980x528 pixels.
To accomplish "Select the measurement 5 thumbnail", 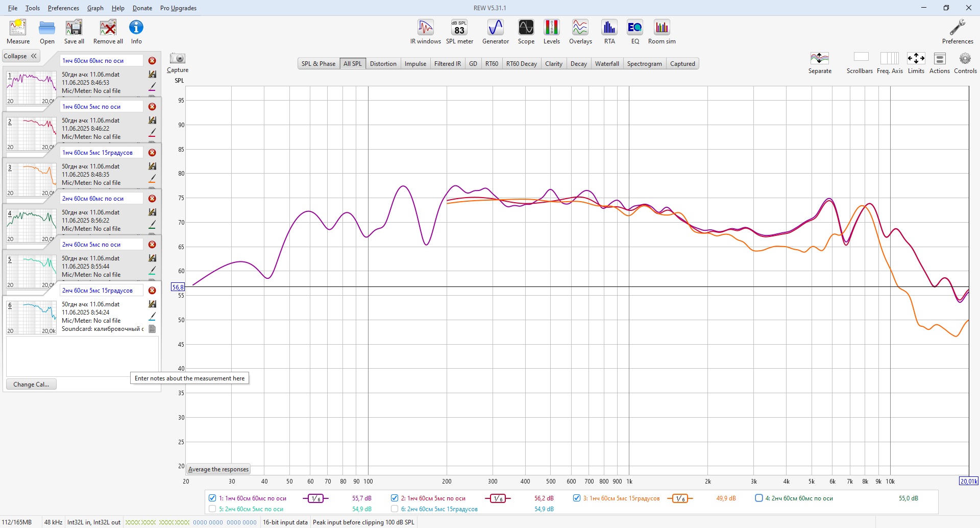I will pos(31,272).
